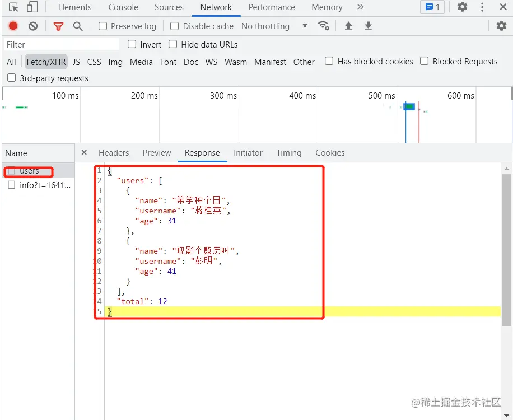Filter requests by Fetch/XHR
The height and width of the screenshot is (420, 513).
point(46,62)
